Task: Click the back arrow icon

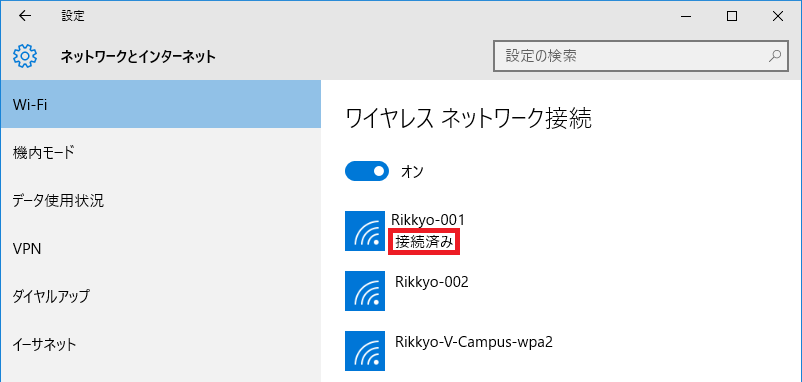Action: tap(25, 16)
